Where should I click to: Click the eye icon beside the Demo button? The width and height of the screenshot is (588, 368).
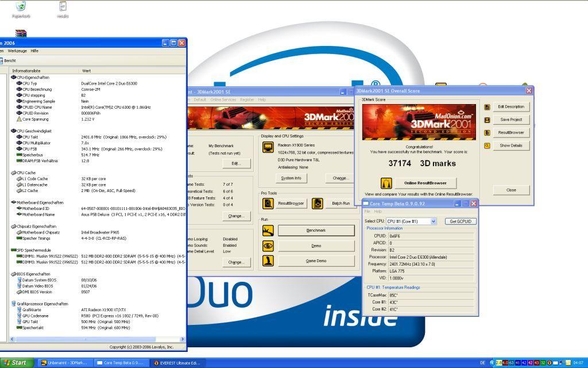(x=268, y=246)
